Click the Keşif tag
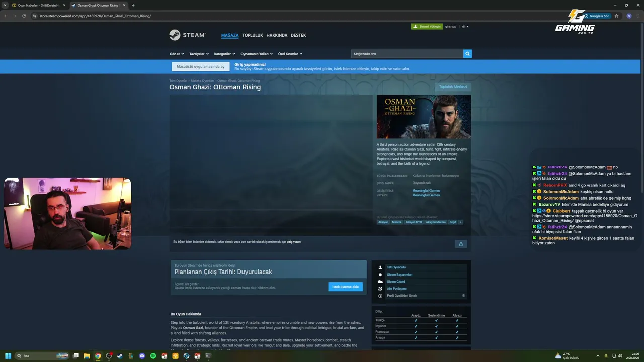 (453, 222)
